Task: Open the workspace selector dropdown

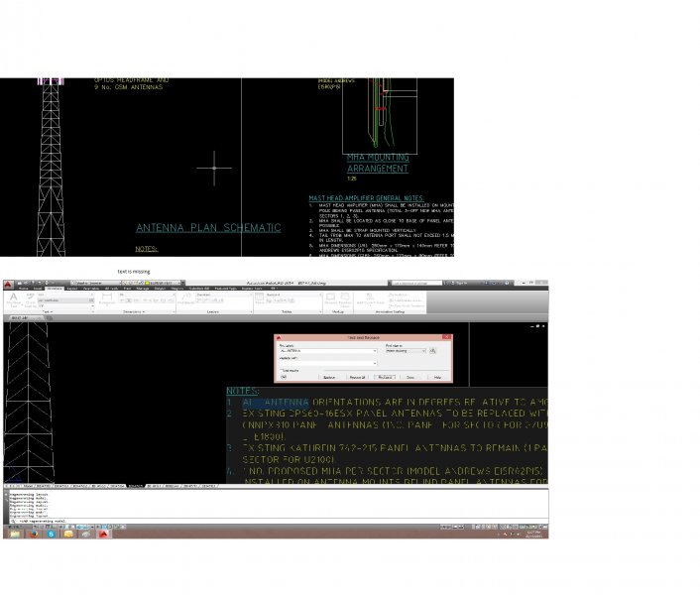Action: click(95, 283)
